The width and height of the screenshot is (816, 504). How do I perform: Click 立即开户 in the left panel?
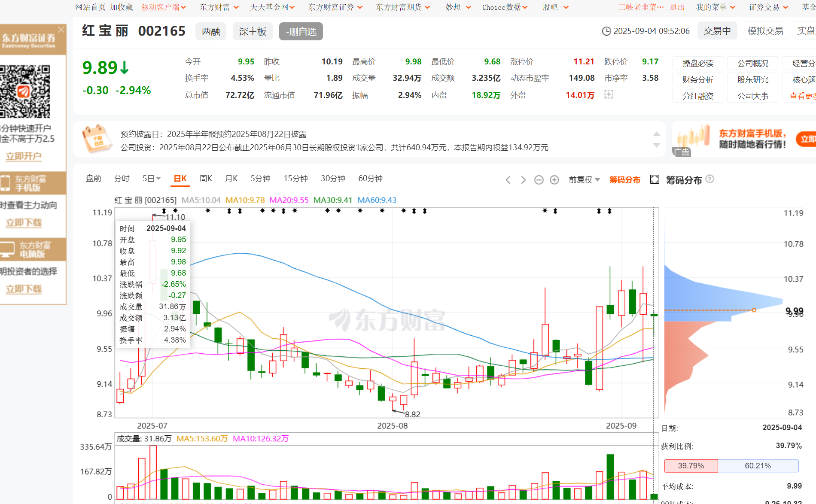pyautogui.click(x=24, y=156)
